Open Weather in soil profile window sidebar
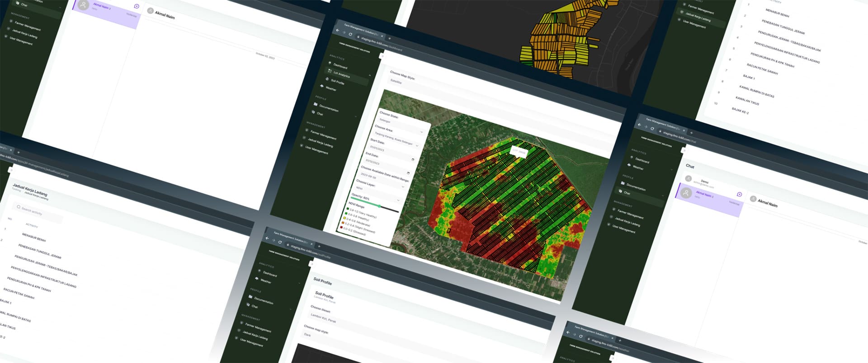The width and height of the screenshot is (868, 363). (265, 281)
